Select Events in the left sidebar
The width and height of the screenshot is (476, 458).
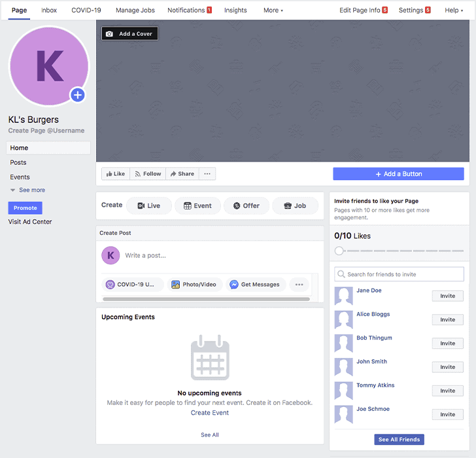point(20,177)
